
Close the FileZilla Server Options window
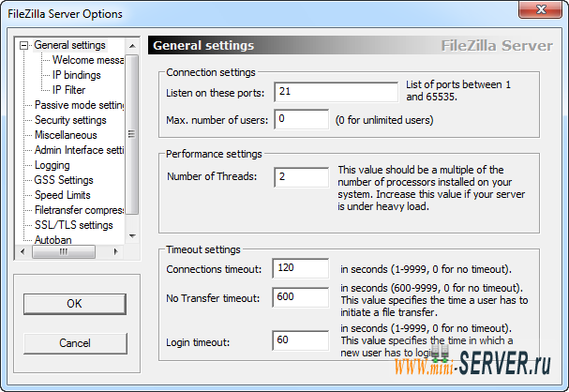(x=540, y=9)
